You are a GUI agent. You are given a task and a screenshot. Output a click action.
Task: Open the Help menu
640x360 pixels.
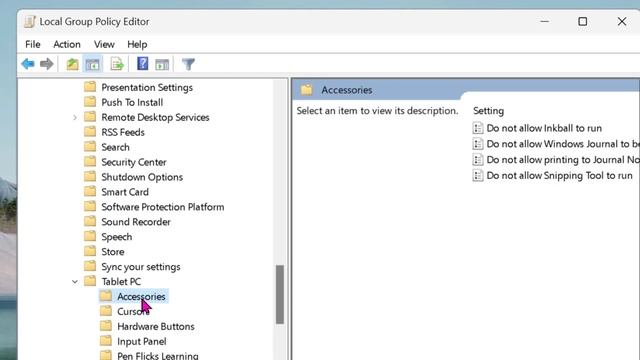coord(137,44)
